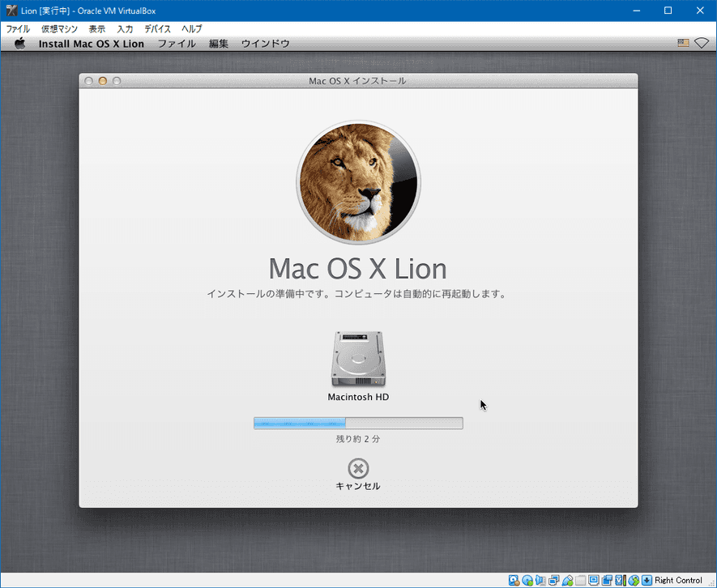Open the ウインドウ menu in the Mac menu bar
The height and width of the screenshot is (588, 717).
click(x=265, y=44)
